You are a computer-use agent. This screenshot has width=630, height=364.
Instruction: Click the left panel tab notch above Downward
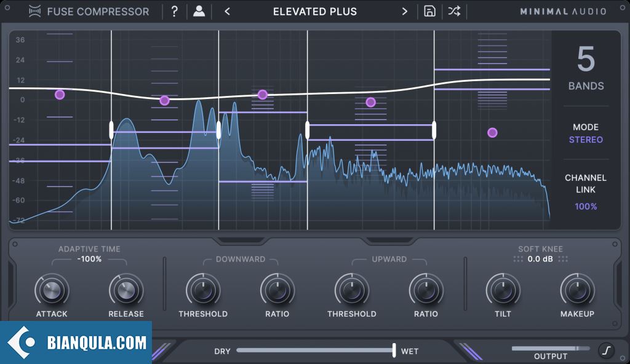click(x=241, y=241)
